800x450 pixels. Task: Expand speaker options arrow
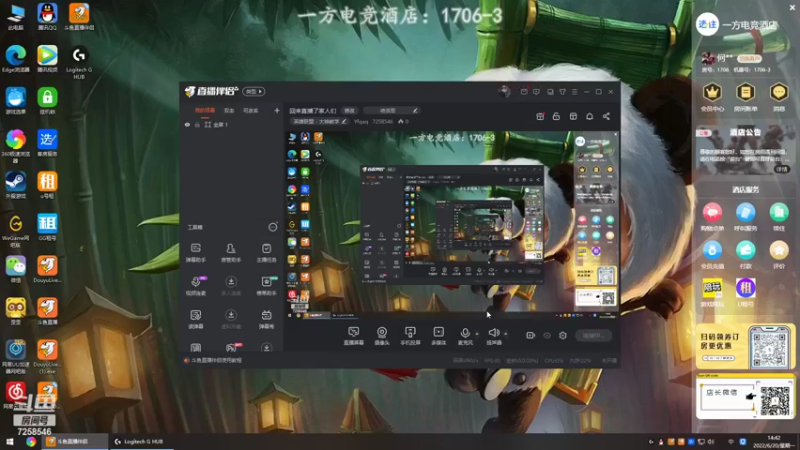point(506,334)
